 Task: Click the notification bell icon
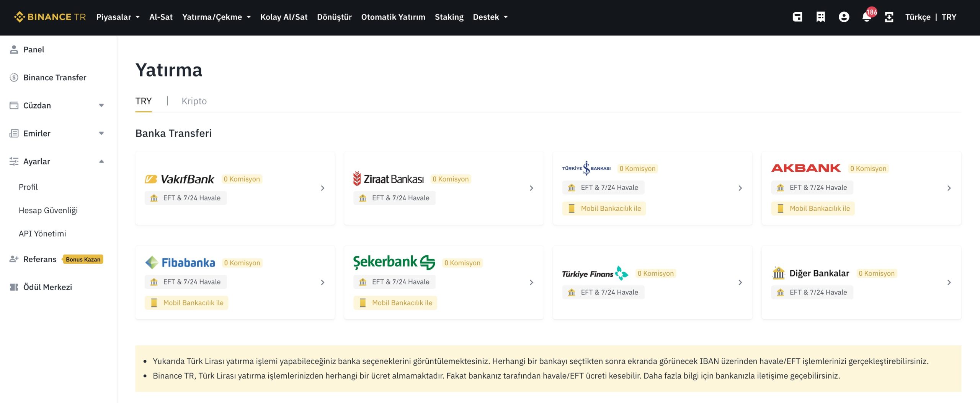click(x=867, y=17)
